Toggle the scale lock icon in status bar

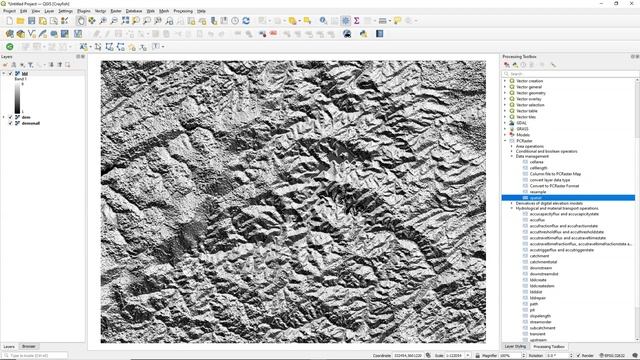pyautogui.click(x=477, y=356)
